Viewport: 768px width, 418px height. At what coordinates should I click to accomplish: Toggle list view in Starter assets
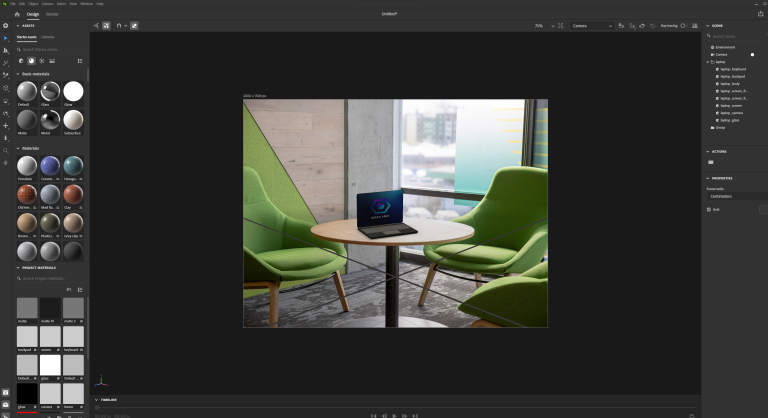(80, 61)
